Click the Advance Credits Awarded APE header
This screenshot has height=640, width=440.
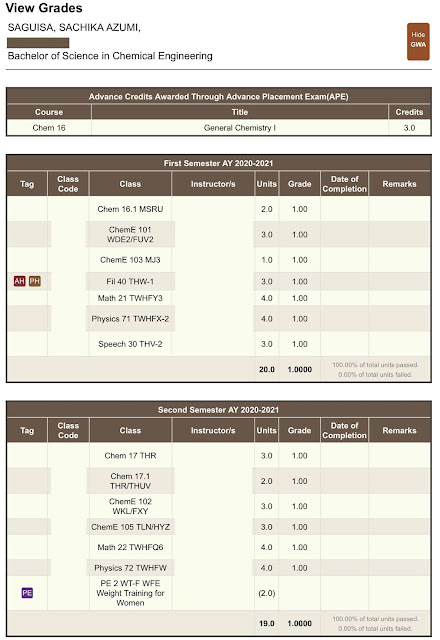coord(219,97)
